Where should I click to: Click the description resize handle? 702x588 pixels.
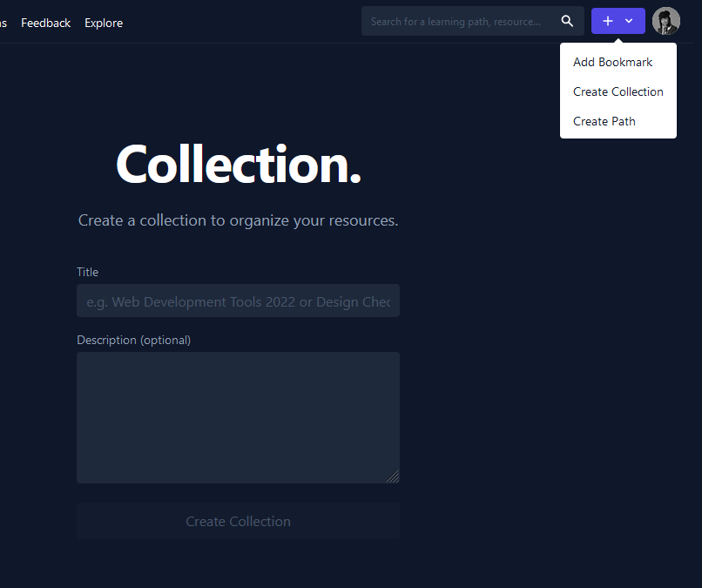pyautogui.click(x=393, y=476)
